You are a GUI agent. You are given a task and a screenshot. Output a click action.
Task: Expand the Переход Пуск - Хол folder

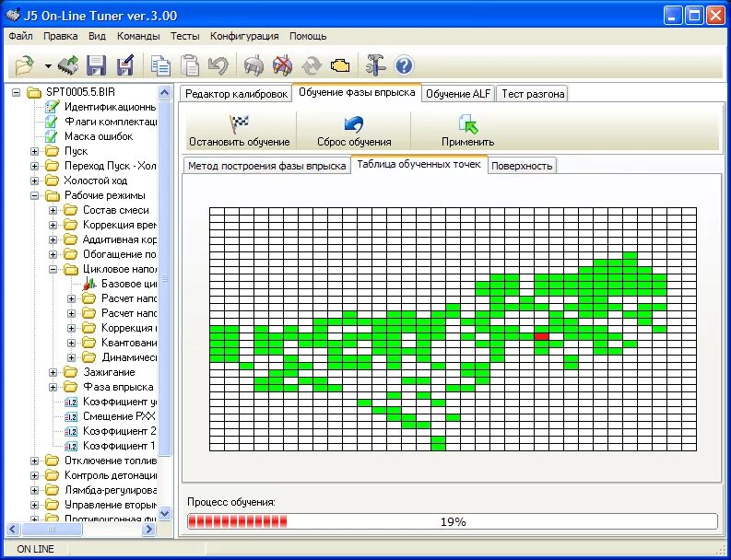point(34,166)
